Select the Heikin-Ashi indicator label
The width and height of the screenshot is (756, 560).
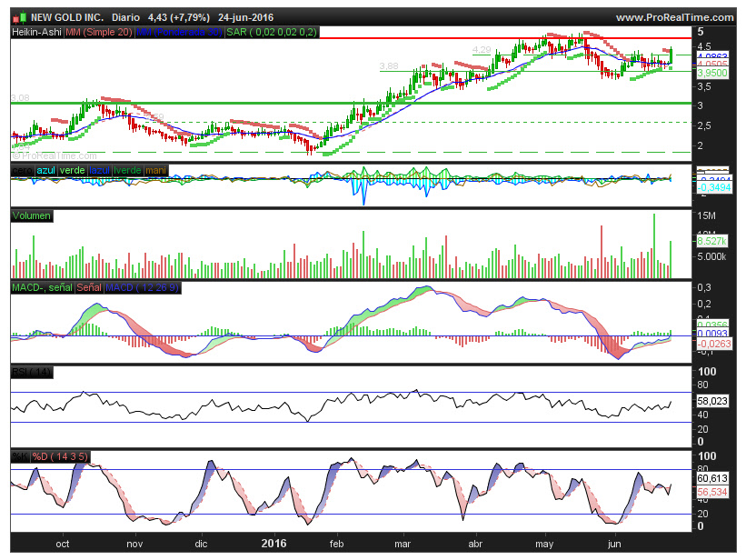pos(36,33)
